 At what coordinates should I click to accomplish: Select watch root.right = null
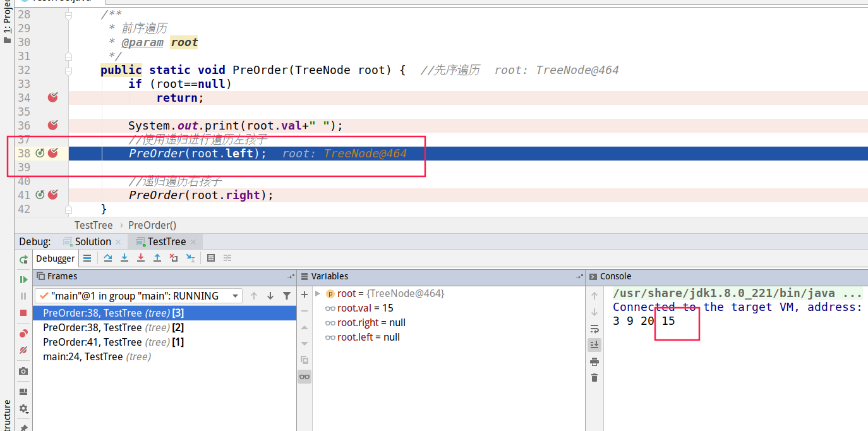(365, 322)
